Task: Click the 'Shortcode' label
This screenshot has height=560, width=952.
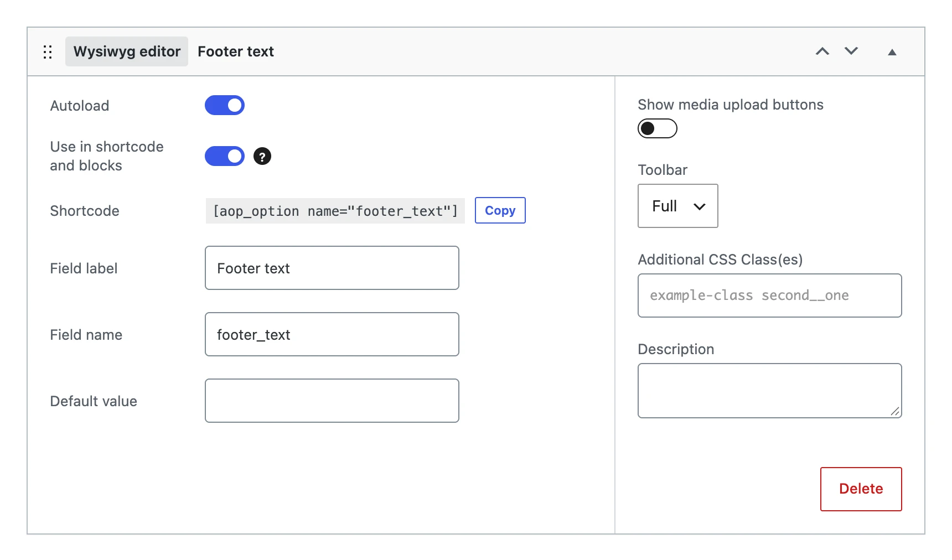Action: [x=85, y=211]
